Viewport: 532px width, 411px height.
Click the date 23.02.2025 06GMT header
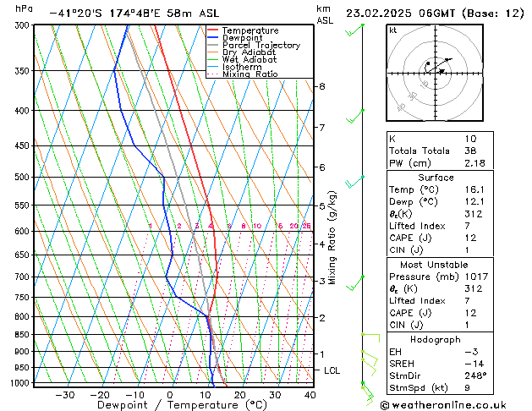[x=400, y=14]
